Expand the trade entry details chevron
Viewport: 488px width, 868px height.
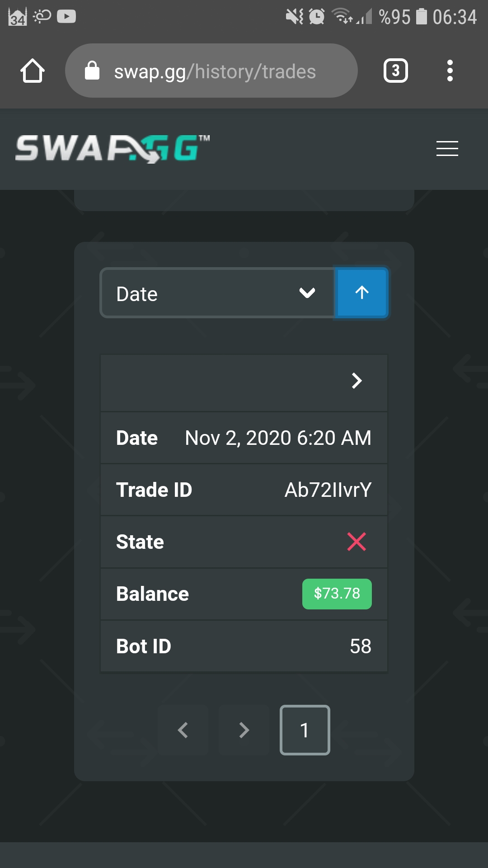[x=357, y=382]
